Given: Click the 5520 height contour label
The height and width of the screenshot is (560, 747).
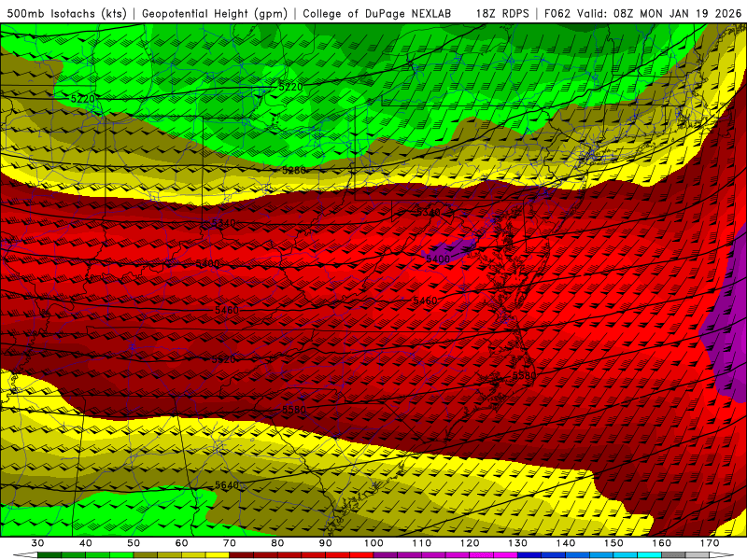Looking at the screenshot, I should 223,359.
